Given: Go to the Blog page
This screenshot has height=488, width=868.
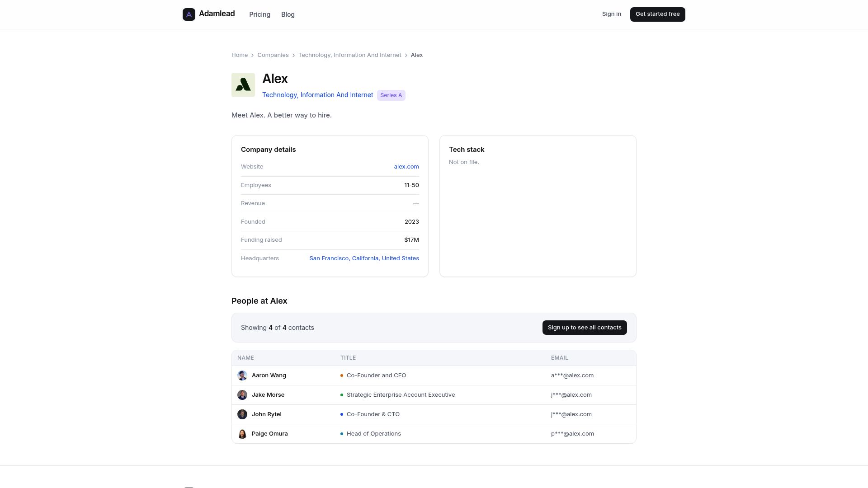Looking at the screenshot, I should (288, 14).
